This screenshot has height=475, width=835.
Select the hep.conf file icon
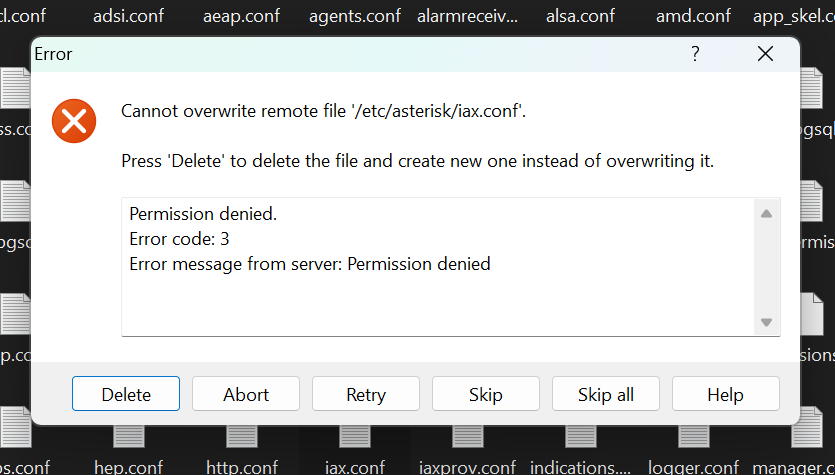[128, 437]
